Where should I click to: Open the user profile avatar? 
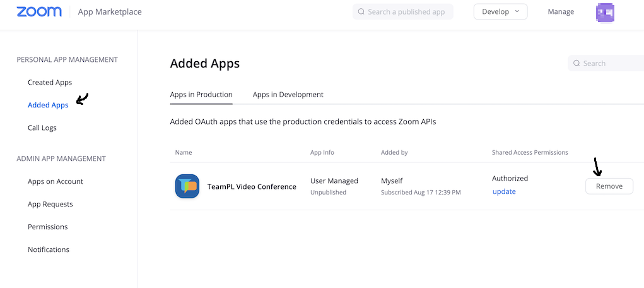point(604,13)
